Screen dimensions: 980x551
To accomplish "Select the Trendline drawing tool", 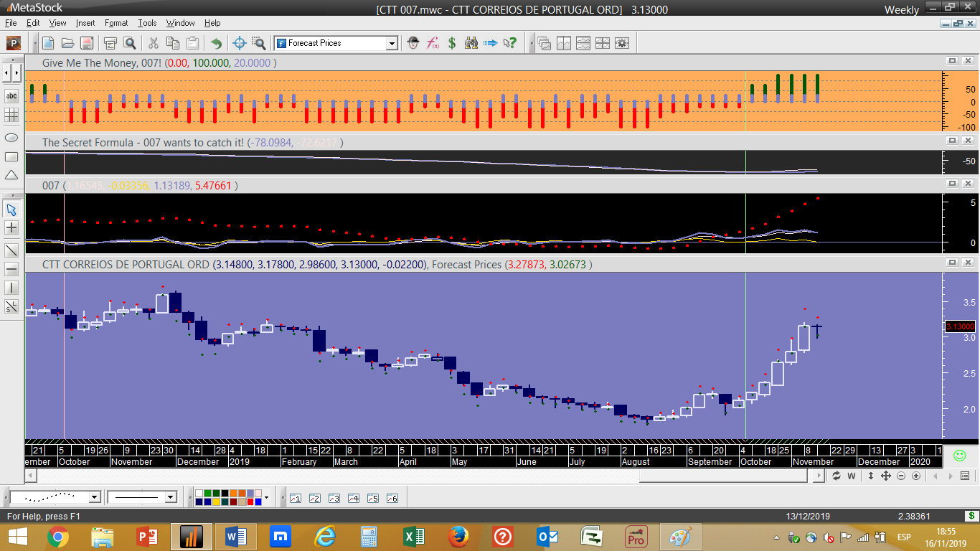I will [11, 250].
